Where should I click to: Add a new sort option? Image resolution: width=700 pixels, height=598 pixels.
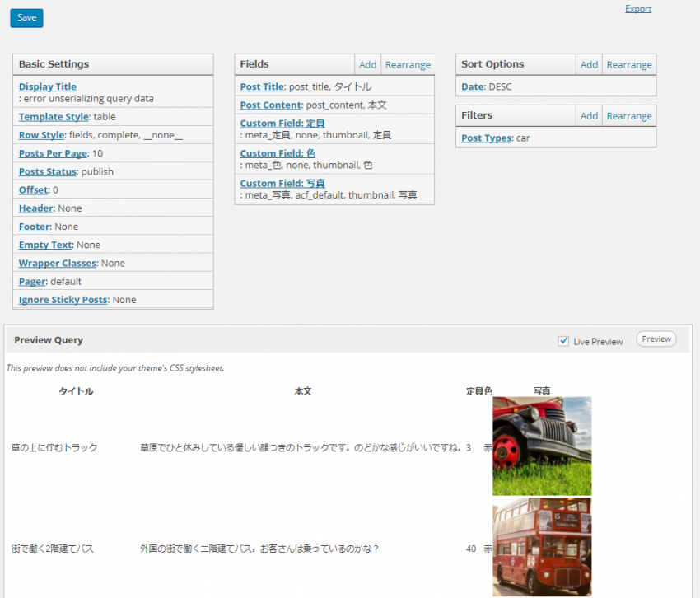pos(589,65)
